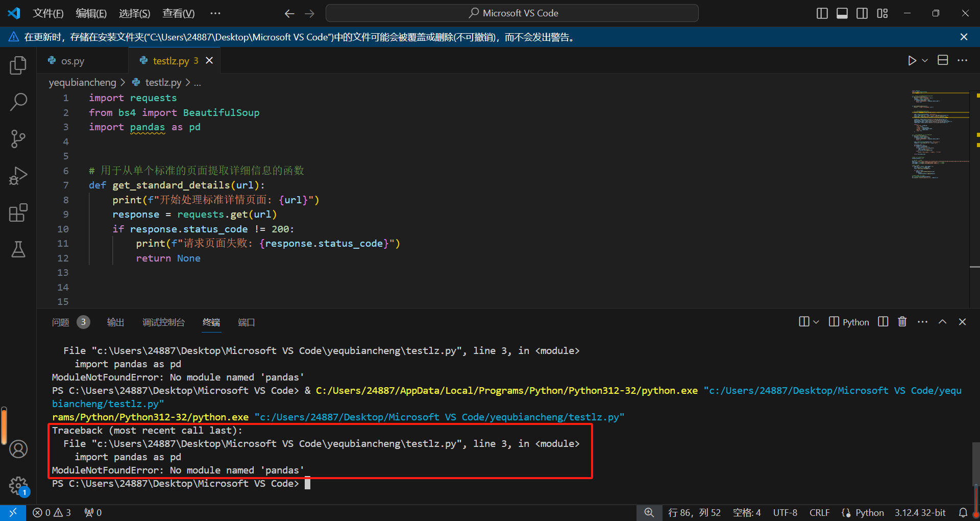Open the Manage gear settings icon
The width and height of the screenshot is (980, 521).
point(18,486)
